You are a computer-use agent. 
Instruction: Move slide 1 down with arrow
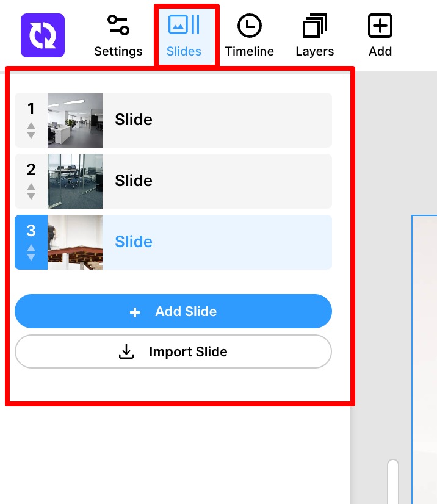[x=31, y=135]
